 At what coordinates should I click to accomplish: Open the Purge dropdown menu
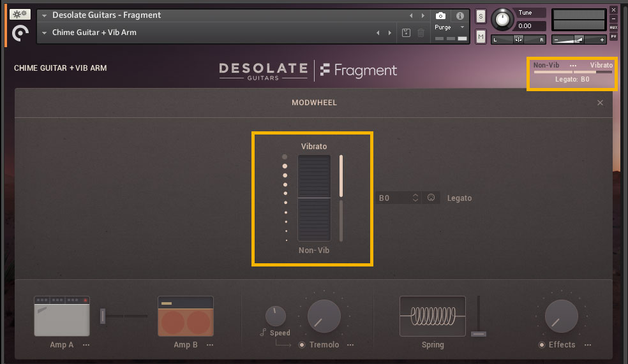pos(449,27)
